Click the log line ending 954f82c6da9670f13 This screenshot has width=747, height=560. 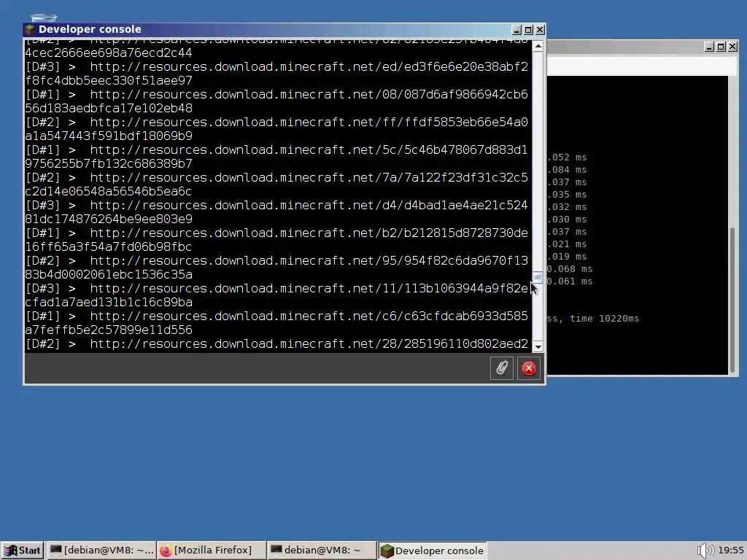[276, 261]
